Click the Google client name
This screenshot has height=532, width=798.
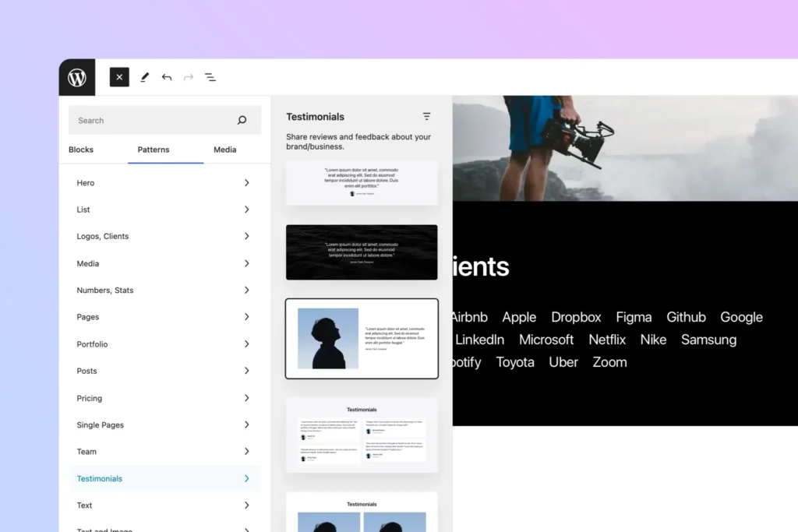[x=742, y=317]
